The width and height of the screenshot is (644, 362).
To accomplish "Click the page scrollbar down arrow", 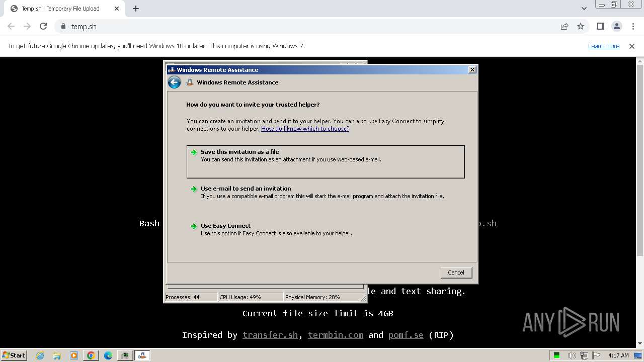I will (639, 344).
